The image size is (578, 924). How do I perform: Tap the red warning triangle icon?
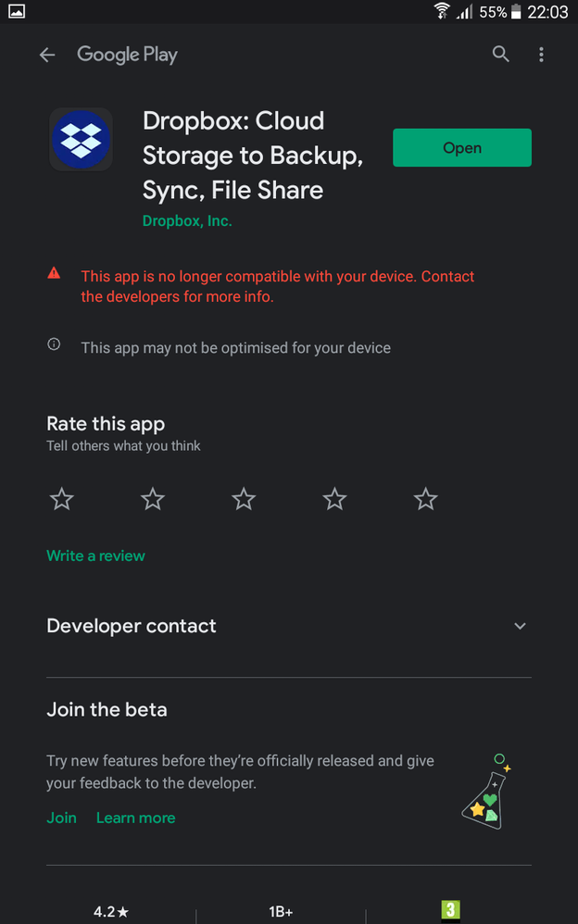coord(54,274)
